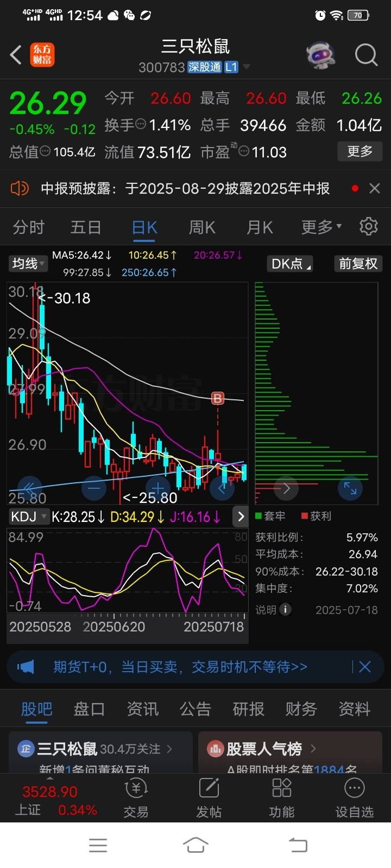391x868 pixels.
Task: Open the 功能 functions icon
Action: [281, 797]
